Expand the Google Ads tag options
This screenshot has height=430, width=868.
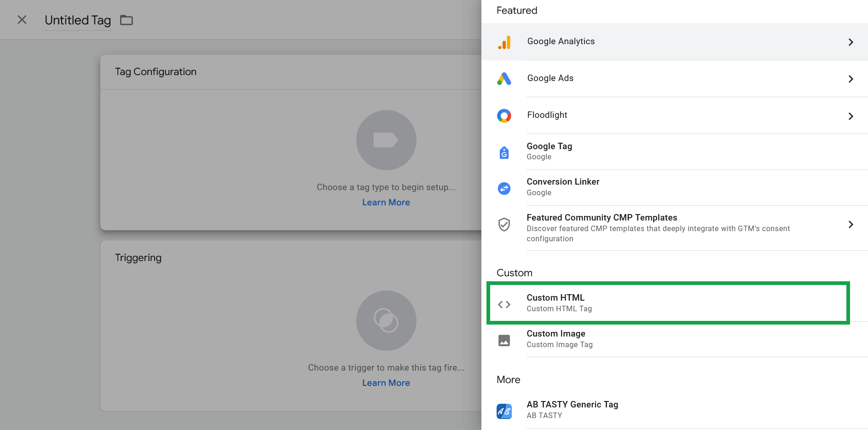pos(851,79)
